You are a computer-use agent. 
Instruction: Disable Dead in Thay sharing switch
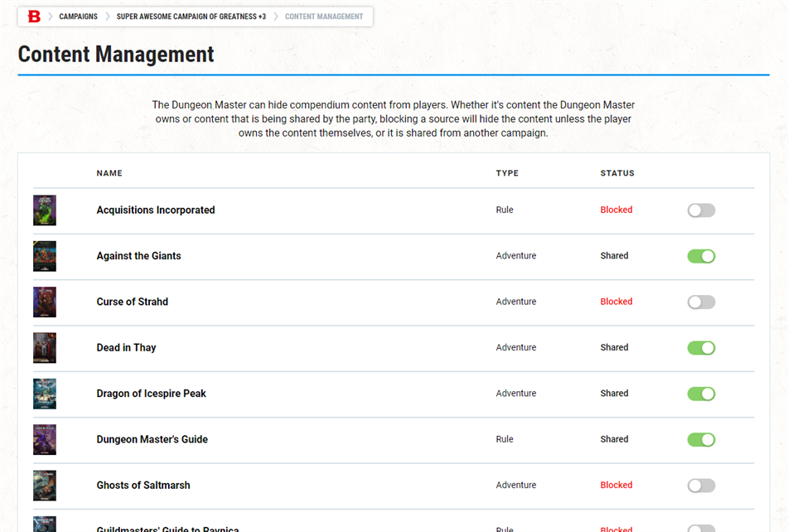(701, 348)
